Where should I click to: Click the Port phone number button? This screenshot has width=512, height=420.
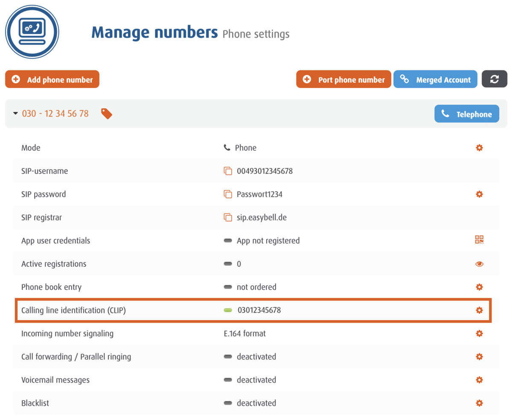[x=343, y=79]
